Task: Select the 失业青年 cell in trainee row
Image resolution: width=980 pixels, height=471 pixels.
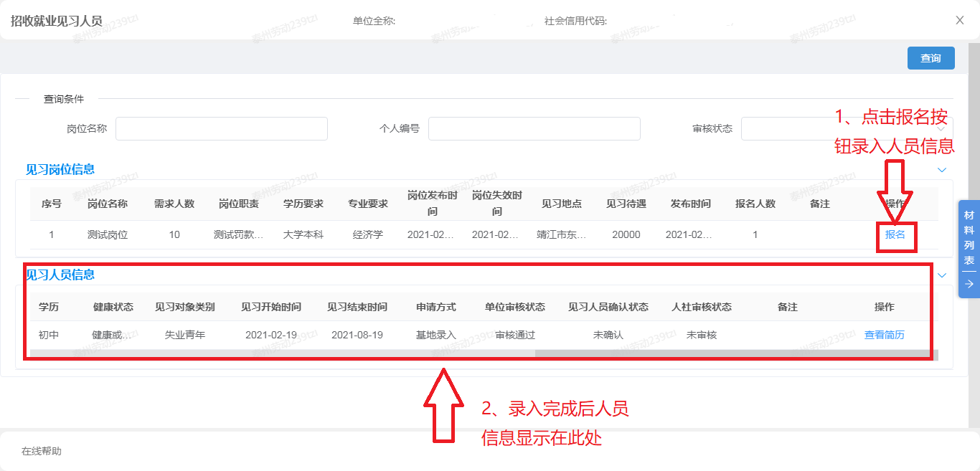Action: coord(185,335)
